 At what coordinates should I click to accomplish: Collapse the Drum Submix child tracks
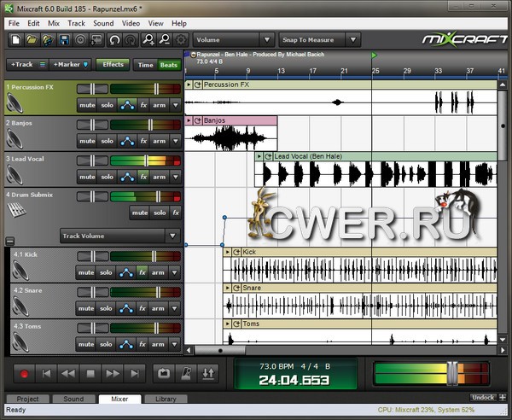point(10,241)
